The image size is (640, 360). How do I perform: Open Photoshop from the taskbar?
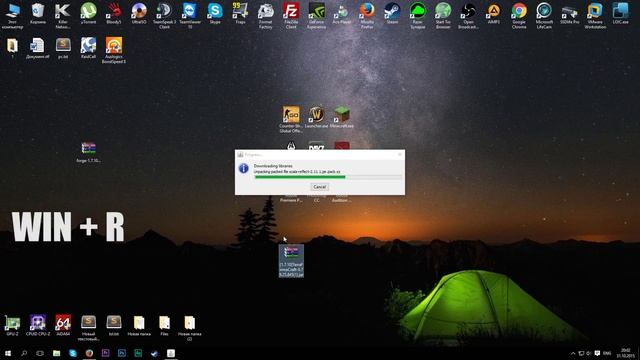tap(122, 353)
